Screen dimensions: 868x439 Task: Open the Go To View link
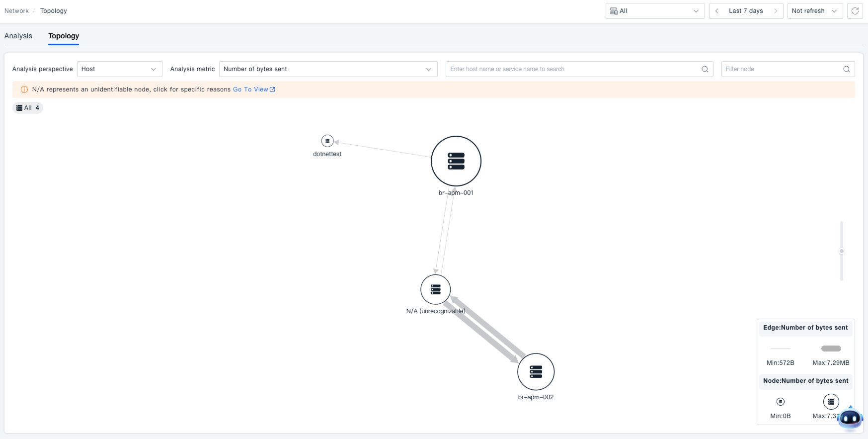pos(253,89)
